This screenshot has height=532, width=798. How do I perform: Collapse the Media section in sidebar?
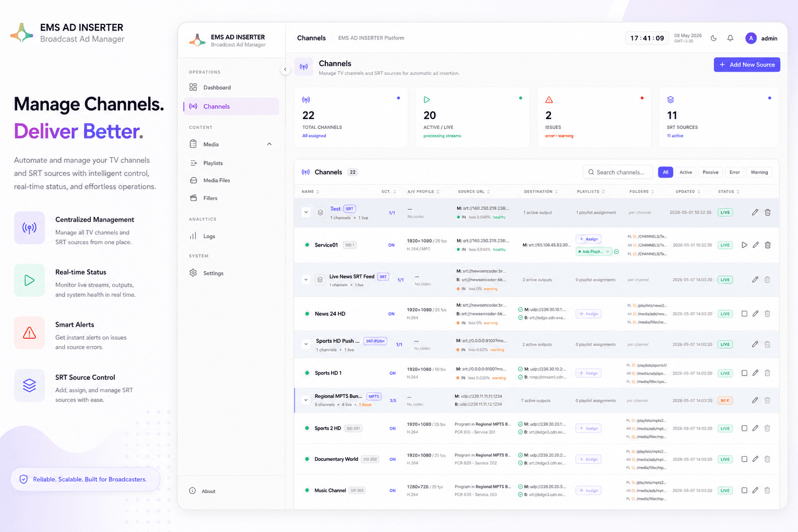pos(269,144)
